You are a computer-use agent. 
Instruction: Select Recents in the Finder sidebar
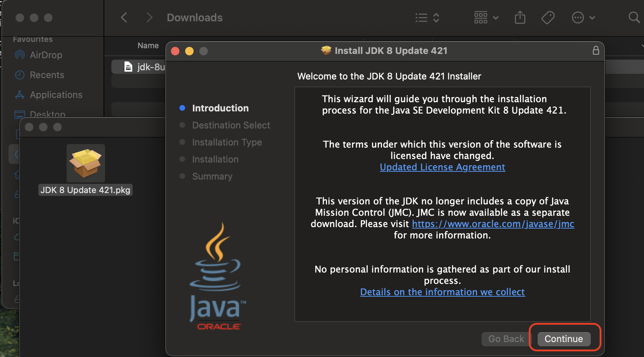tap(47, 75)
